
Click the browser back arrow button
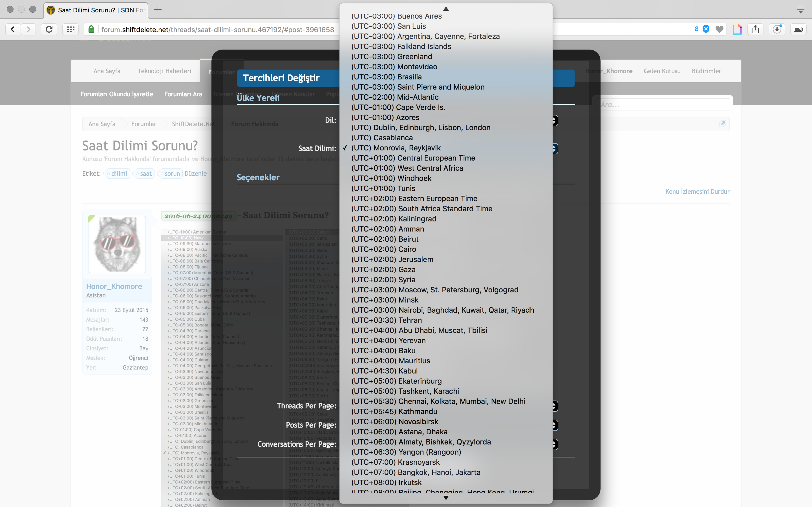tap(13, 30)
